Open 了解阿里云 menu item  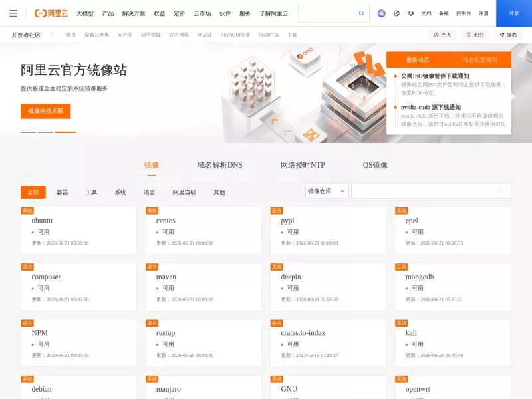point(274,13)
